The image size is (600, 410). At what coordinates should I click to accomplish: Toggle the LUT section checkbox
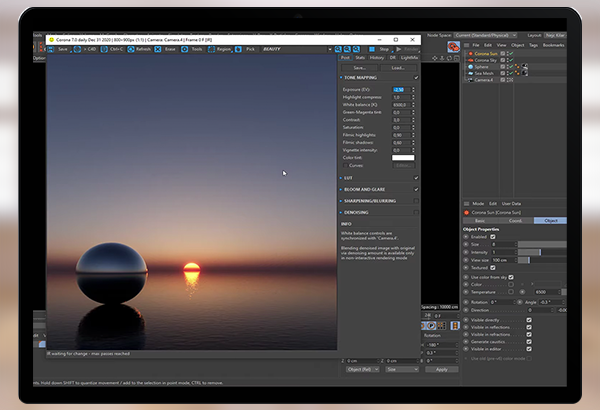tap(416, 178)
